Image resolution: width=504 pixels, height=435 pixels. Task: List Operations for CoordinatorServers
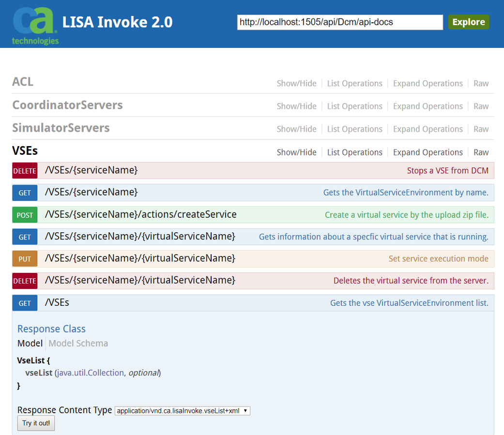[354, 106]
